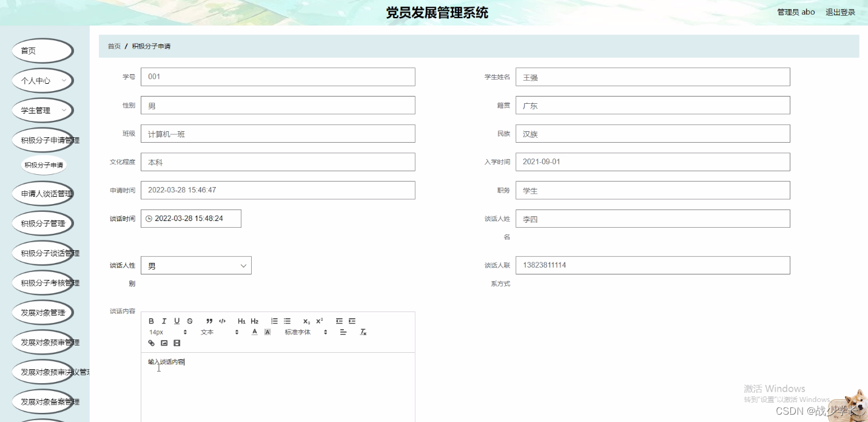The height and width of the screenshot is (422, 868).
Task: Click 退出登录 to log out
Action: click(841, 11)
